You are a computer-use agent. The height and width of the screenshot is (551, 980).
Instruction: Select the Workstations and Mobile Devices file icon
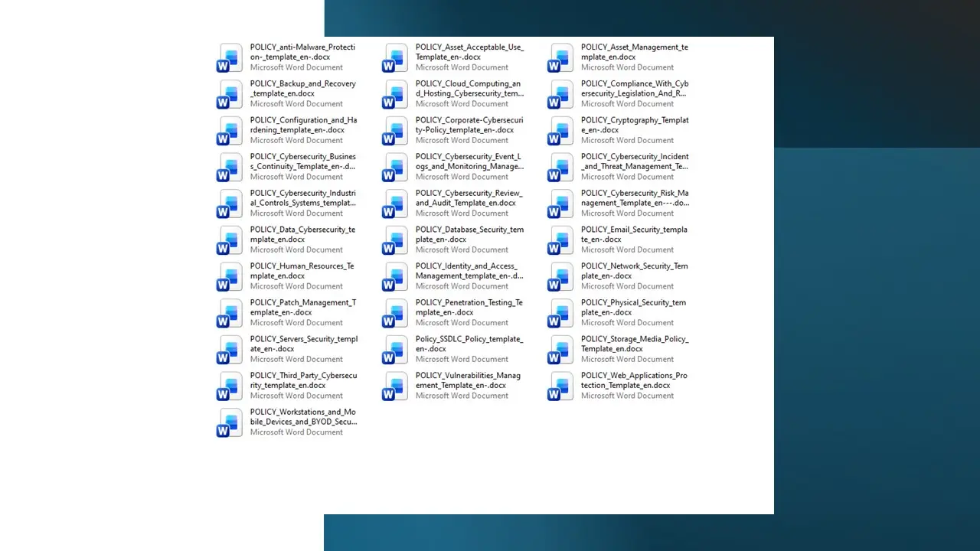tap(230, 422)
